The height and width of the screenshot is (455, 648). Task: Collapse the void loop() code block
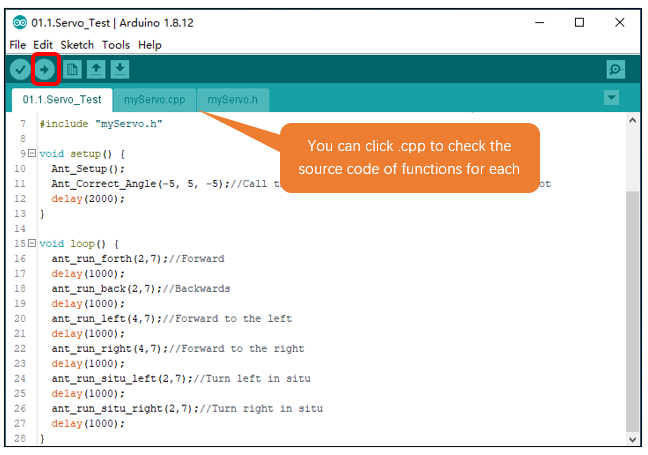pyautogui.click(x=32, y=243)
